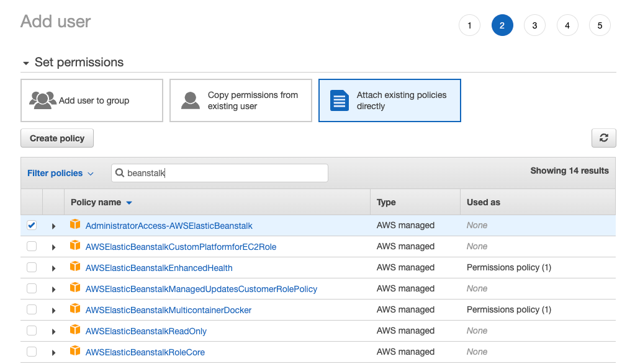This screenshot has height=364, width=635.
Task: Open AdministratorAccess-AWSElasticBeanstalk policy link
Action: pos(169,226)
